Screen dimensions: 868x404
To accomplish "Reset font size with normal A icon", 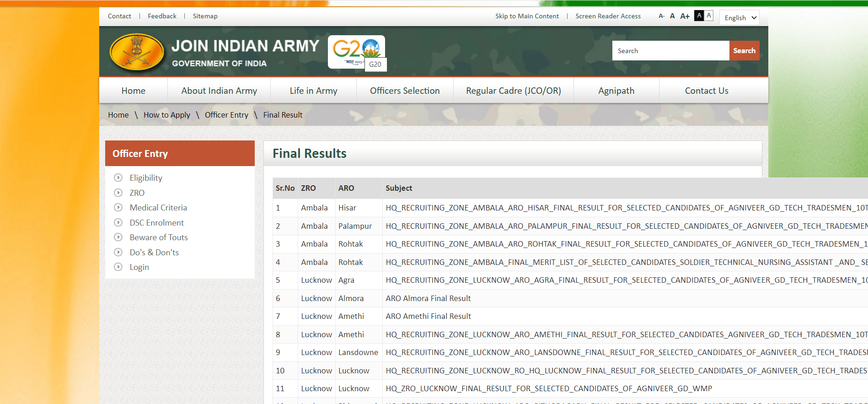I will (x=672, y=16).
